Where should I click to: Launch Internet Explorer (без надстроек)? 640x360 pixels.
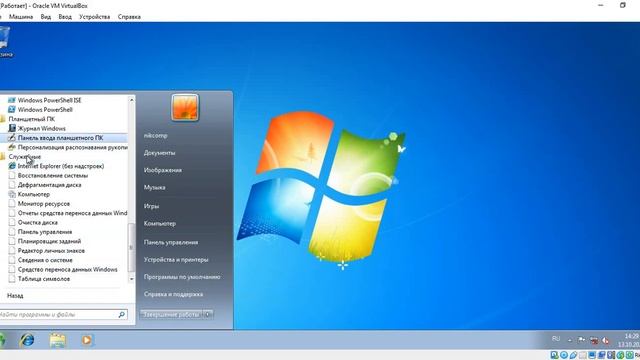click(x=56, y=166)
